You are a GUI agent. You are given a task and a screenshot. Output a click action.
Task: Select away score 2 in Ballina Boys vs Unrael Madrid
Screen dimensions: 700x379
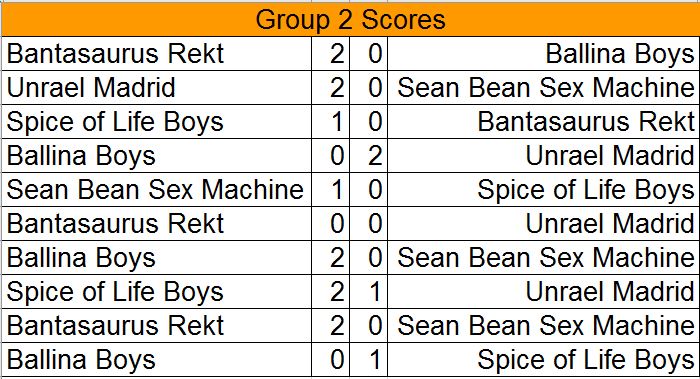click(x=368, y=155)
